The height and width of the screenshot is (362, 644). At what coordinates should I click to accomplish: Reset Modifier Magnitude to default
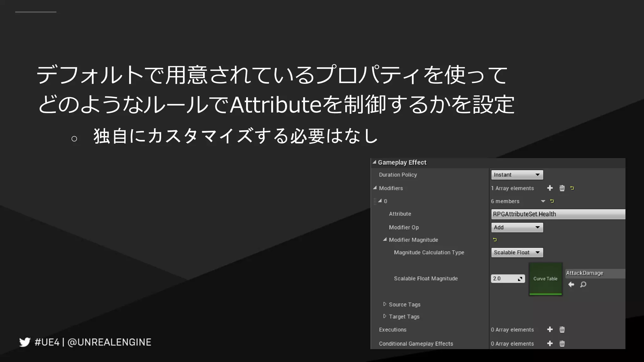(495, 240)
